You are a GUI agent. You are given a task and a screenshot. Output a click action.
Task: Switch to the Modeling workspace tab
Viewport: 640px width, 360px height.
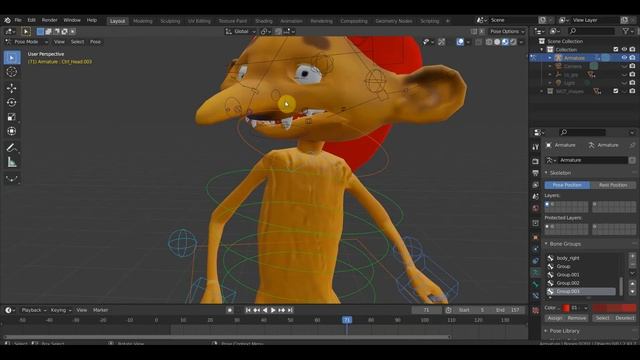pos(142,21)
